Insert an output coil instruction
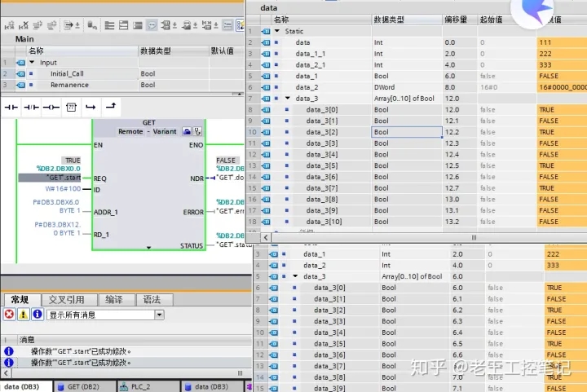This screenshot has width=587, height=392. 51,107
